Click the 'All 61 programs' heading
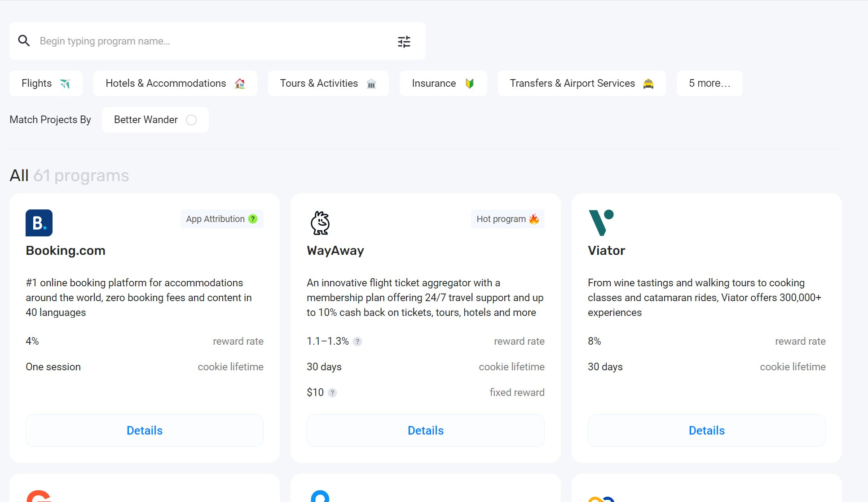This screenshot has width=868, height=502. coord(69,175)
